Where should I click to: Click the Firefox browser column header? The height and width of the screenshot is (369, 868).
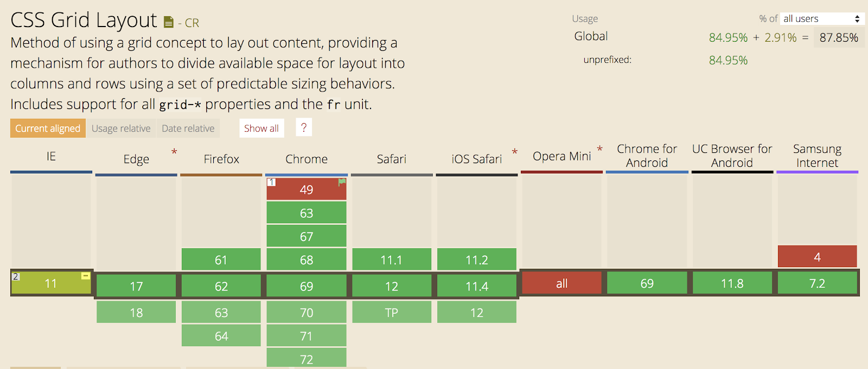221,159
